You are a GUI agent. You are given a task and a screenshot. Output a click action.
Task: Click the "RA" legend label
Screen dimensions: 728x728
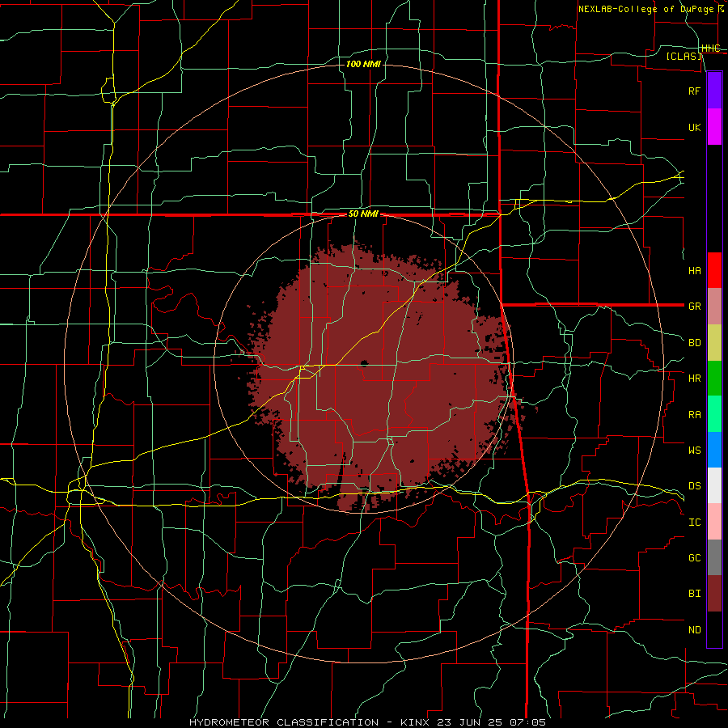pyautogui.click(x=694, y=414)
